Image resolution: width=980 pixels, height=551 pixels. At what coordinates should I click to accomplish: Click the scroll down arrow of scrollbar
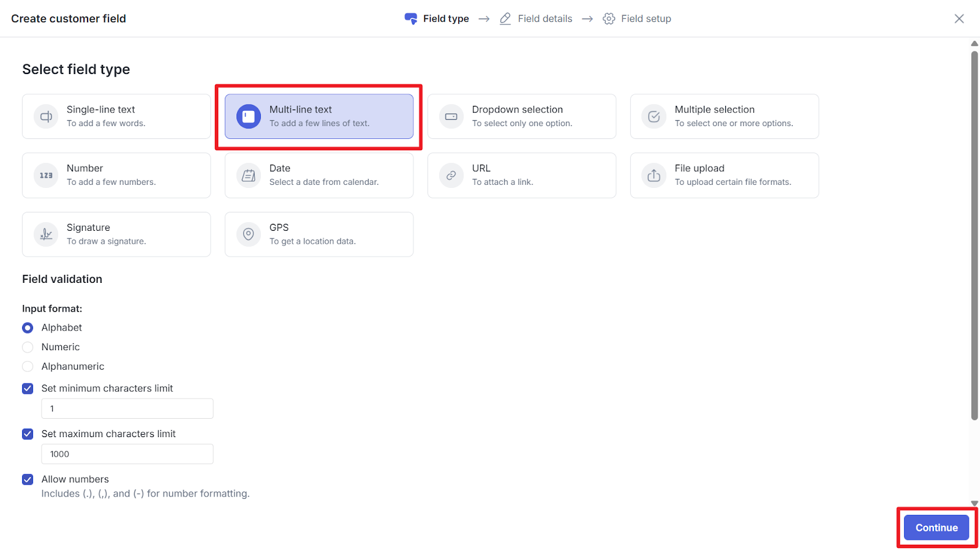coord(974,503)
